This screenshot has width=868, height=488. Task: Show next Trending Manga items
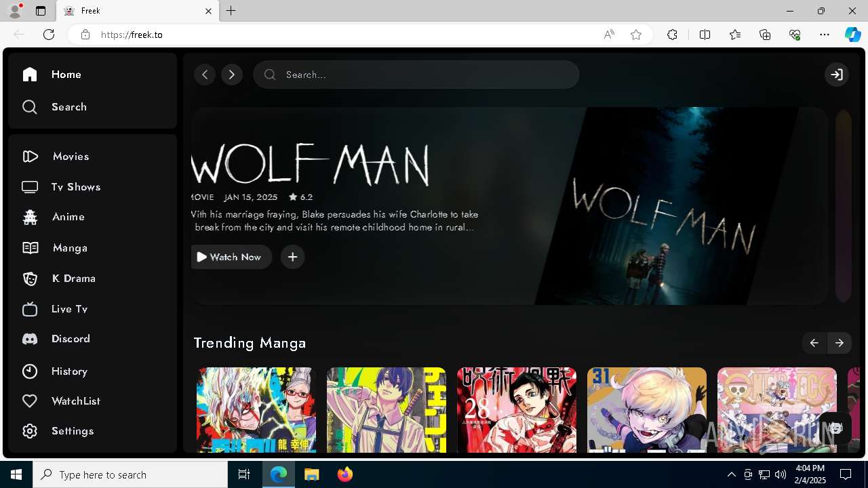tap(840, 343)
